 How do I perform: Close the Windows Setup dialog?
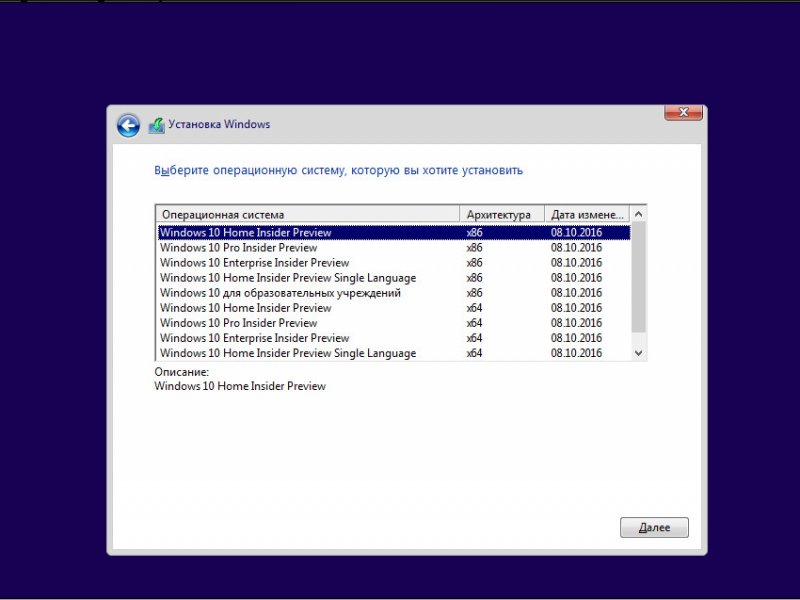683,112
